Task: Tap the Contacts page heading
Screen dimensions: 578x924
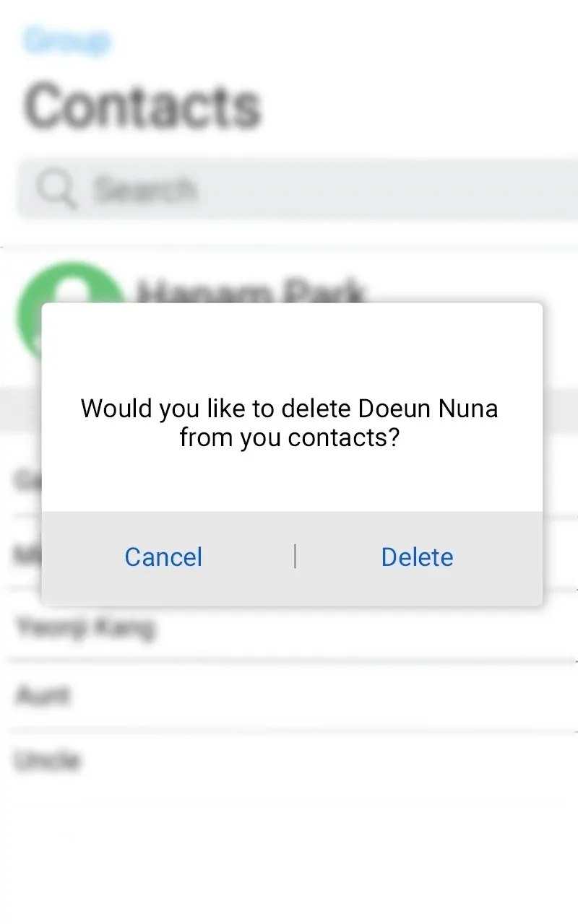Action: tap(142, 106)
